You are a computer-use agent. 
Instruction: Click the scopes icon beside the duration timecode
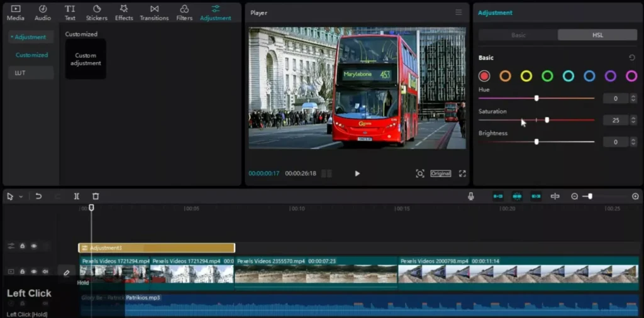click(x=326, y=173)
